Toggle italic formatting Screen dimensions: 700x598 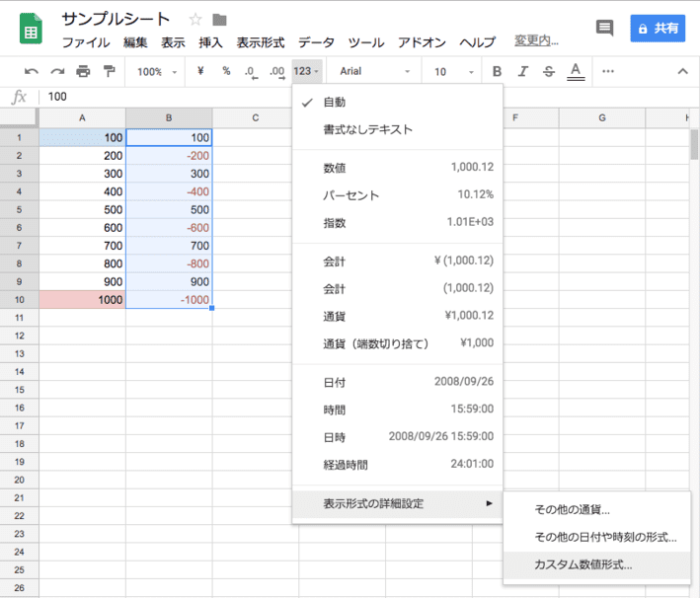tap(522, 71)
